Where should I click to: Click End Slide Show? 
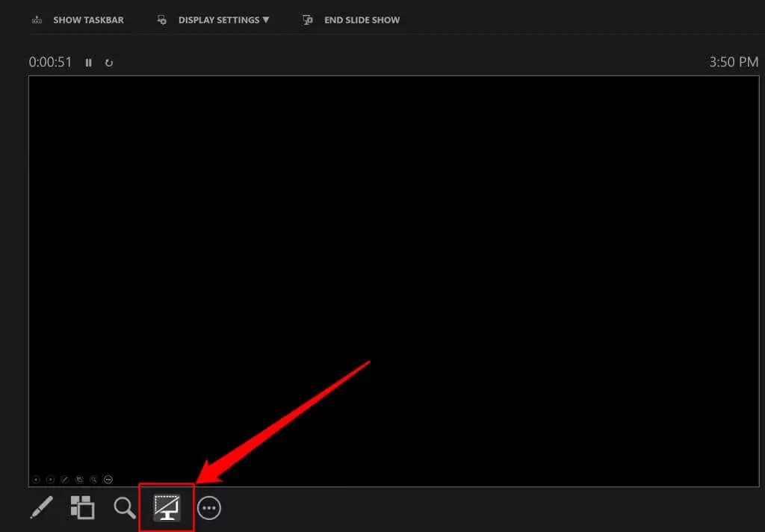tap(362, 20)
